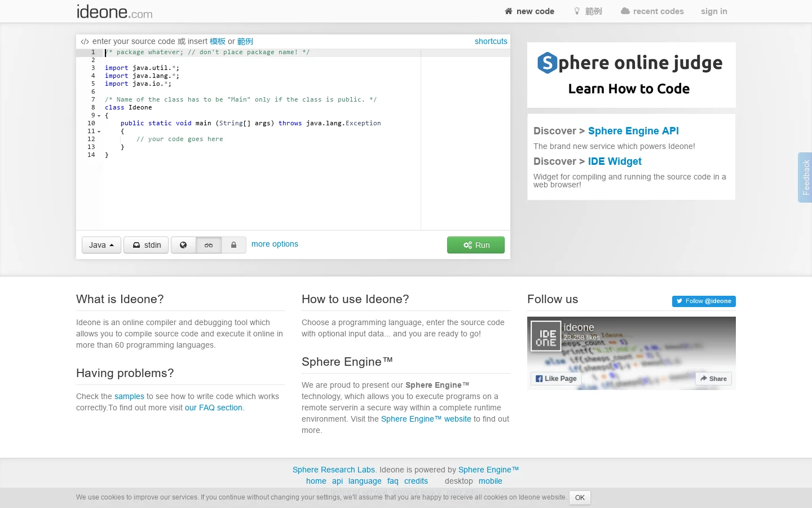Open the 範例 samples menu

(588, 11)
